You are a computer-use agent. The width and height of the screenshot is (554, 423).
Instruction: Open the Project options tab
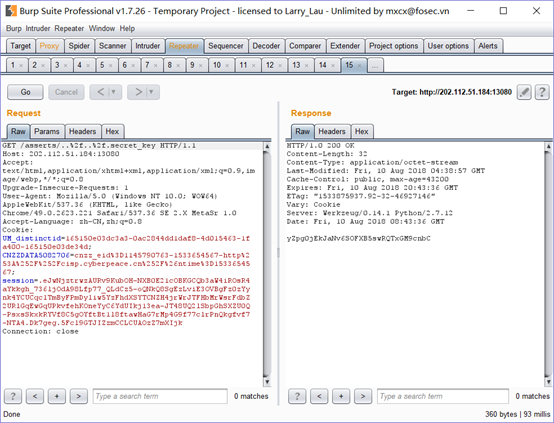pyautogui.click(x=394, y=46)
